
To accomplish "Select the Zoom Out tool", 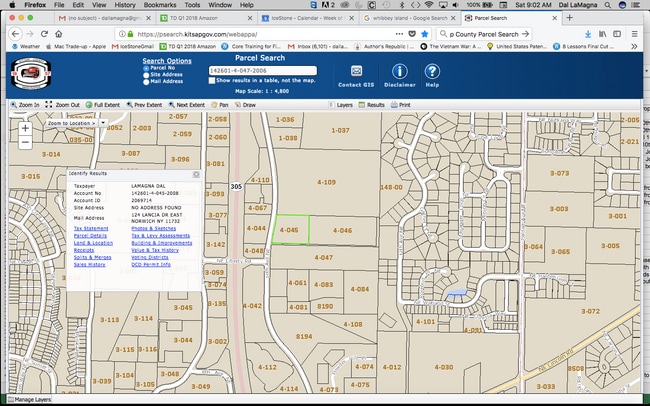I will tap(63, 104).
